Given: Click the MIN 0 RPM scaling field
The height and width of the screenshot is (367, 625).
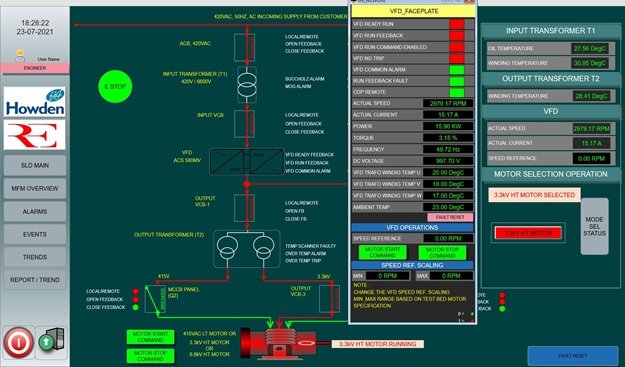Looking at the screenshot, I should (x=387, y=276).
